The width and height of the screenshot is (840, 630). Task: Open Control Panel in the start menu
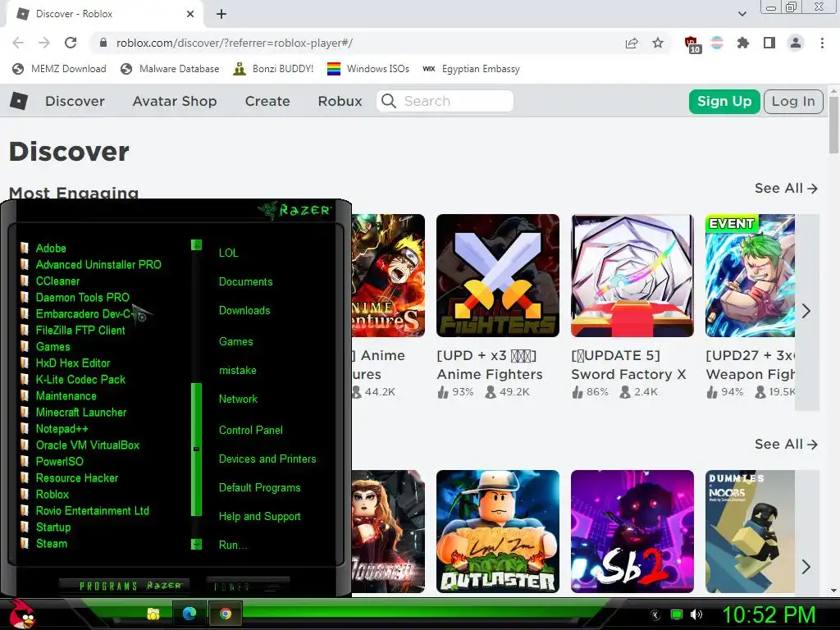pyautogui.click(x=251, y=430)
